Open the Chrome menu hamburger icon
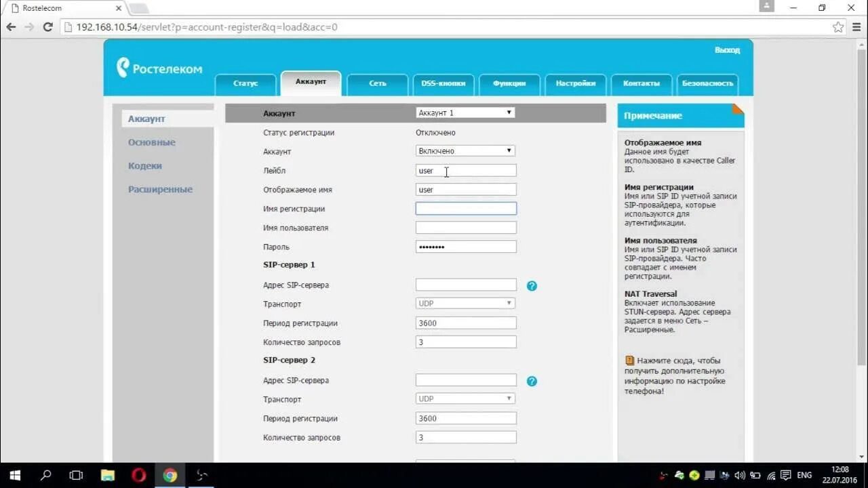Viewport: 868px width, 488px height. coord(856,27)
